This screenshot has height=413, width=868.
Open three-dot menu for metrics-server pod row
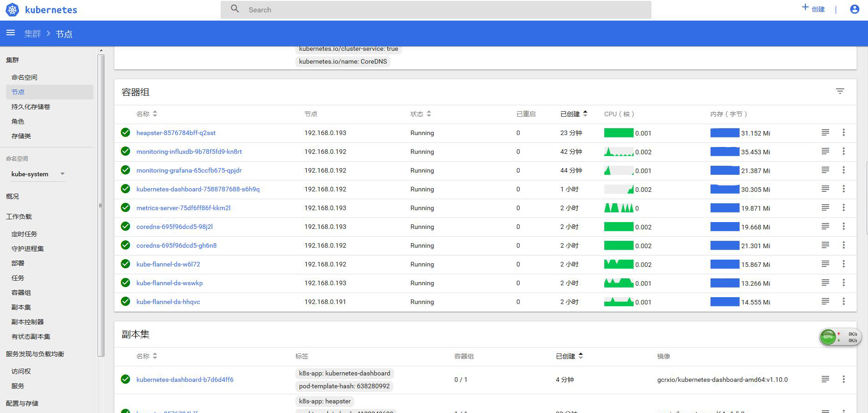pos(843,208)
